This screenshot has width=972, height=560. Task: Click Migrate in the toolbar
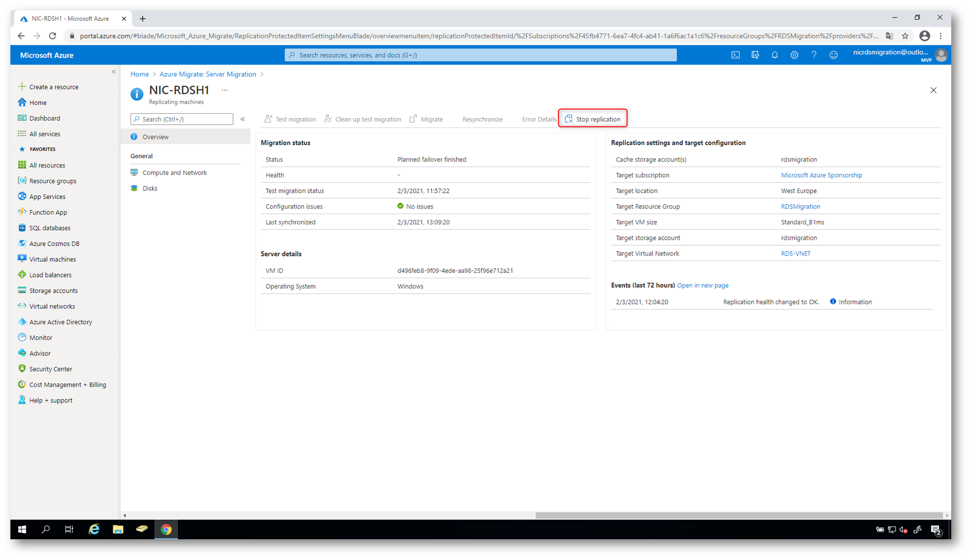tap(426, 119)
